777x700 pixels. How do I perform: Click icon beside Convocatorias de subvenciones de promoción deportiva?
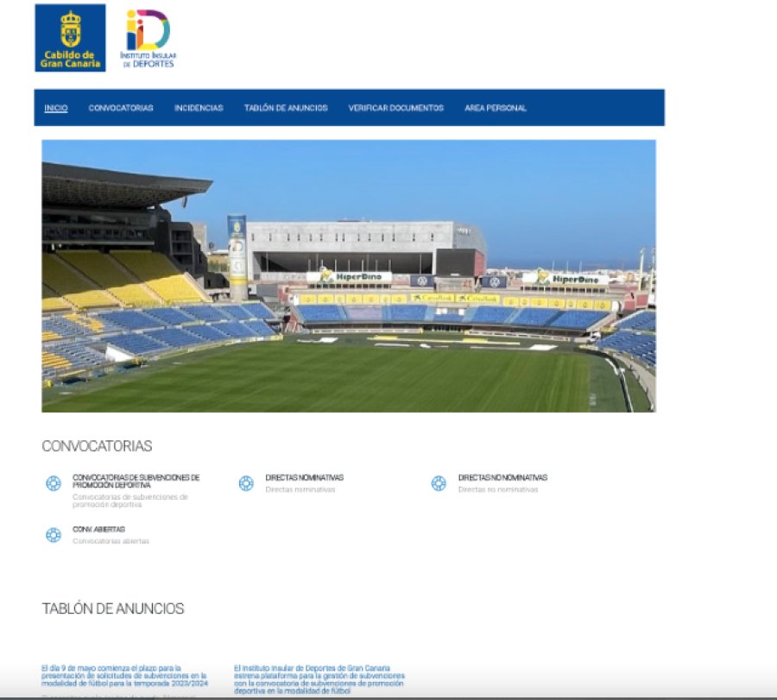pos(54,483)
